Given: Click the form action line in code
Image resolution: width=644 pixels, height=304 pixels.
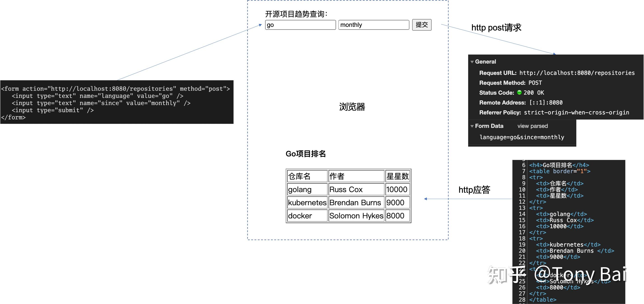Looking at the screenshot, I should coord(115,89).
